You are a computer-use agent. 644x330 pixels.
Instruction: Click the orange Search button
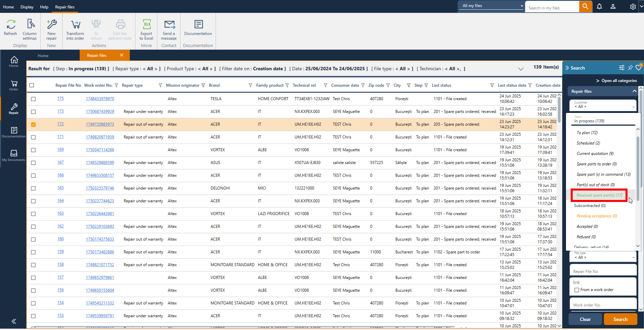coord(620,319)
